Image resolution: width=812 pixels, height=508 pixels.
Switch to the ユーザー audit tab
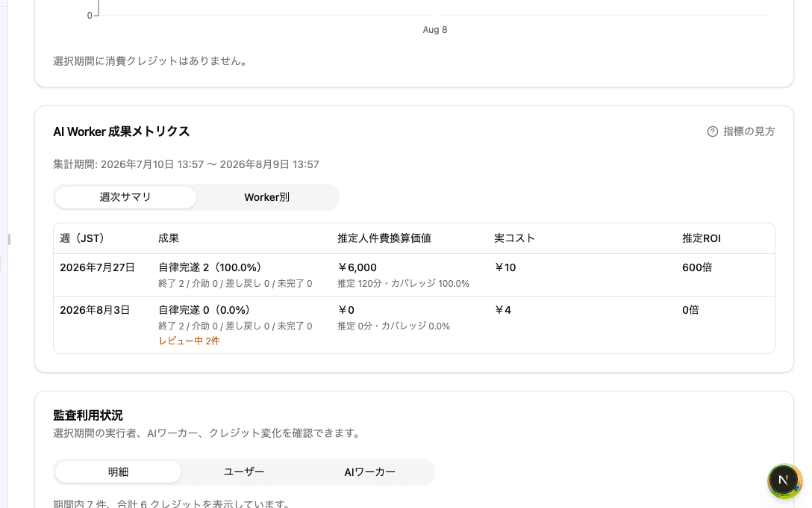[x=244, y=472]
